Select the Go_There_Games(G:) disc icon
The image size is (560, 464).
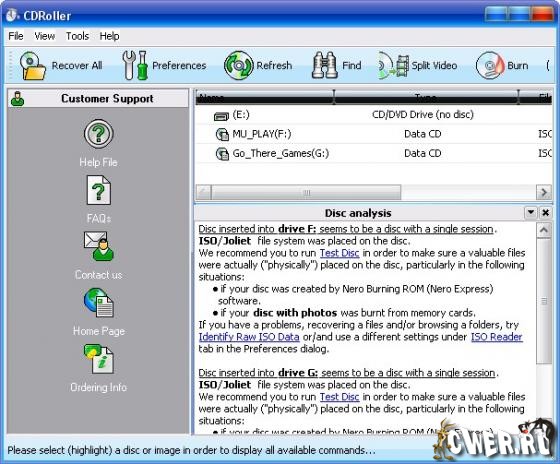tap(222, 154)
